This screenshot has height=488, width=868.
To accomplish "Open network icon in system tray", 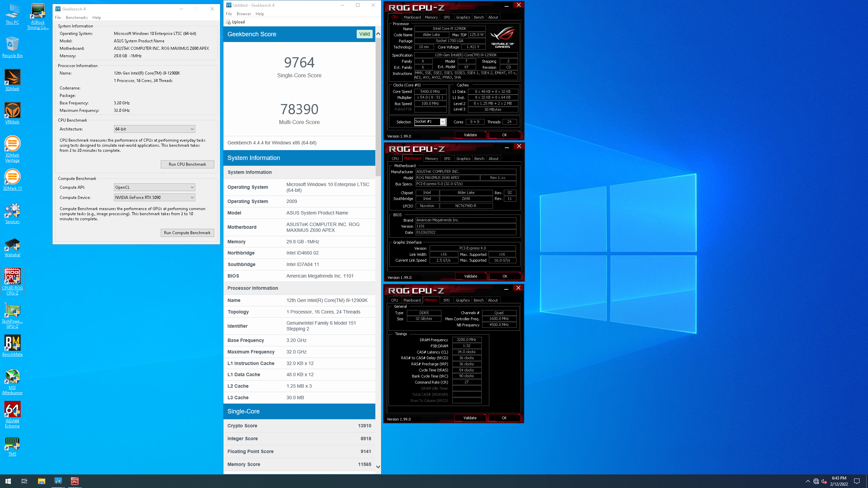I will pos(816,481).
